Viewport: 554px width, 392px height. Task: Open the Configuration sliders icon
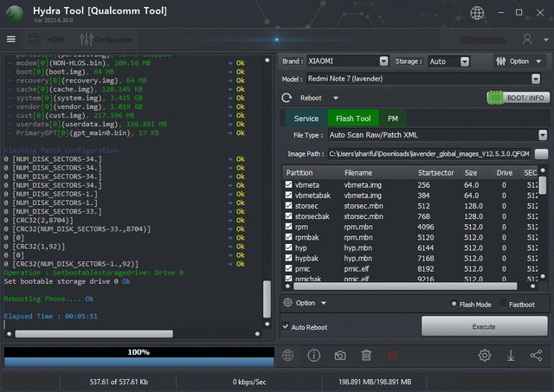pyautogui.click(x=87, y=40)
